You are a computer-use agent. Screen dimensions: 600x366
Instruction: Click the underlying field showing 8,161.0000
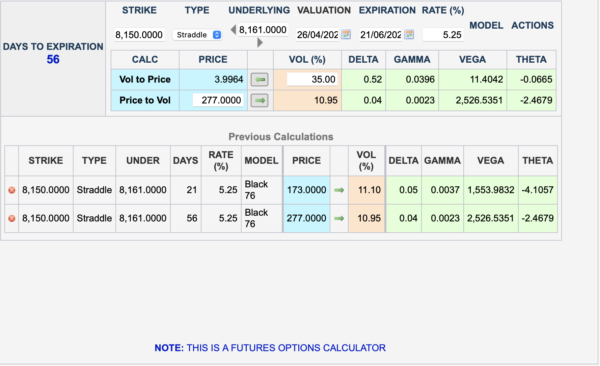(263, 30)
